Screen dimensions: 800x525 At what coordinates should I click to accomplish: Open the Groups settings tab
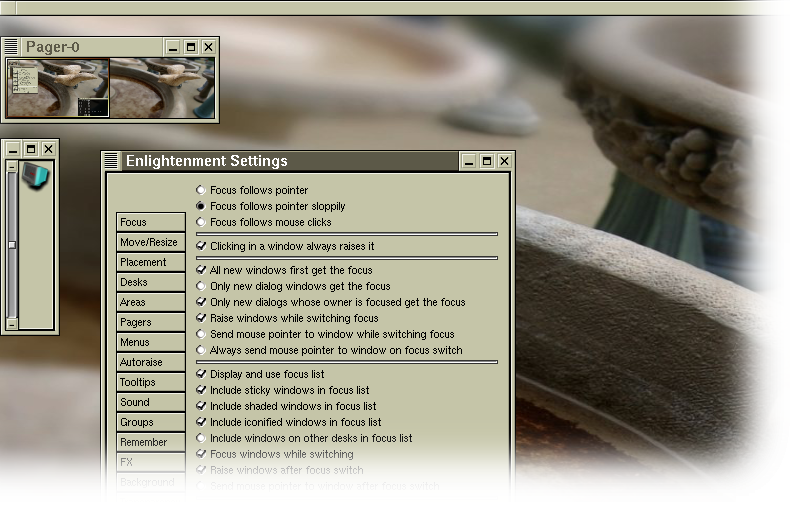[x=151, y=422]
